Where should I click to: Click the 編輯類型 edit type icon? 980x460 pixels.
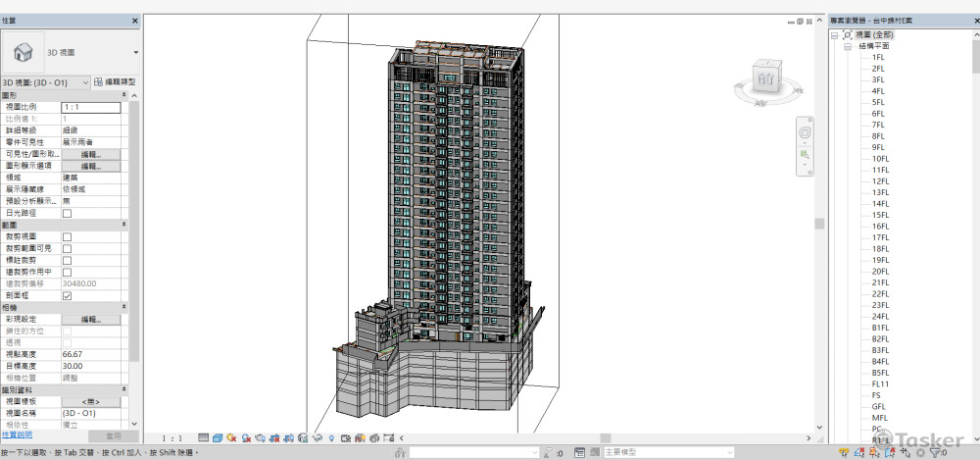pos(99,82)
